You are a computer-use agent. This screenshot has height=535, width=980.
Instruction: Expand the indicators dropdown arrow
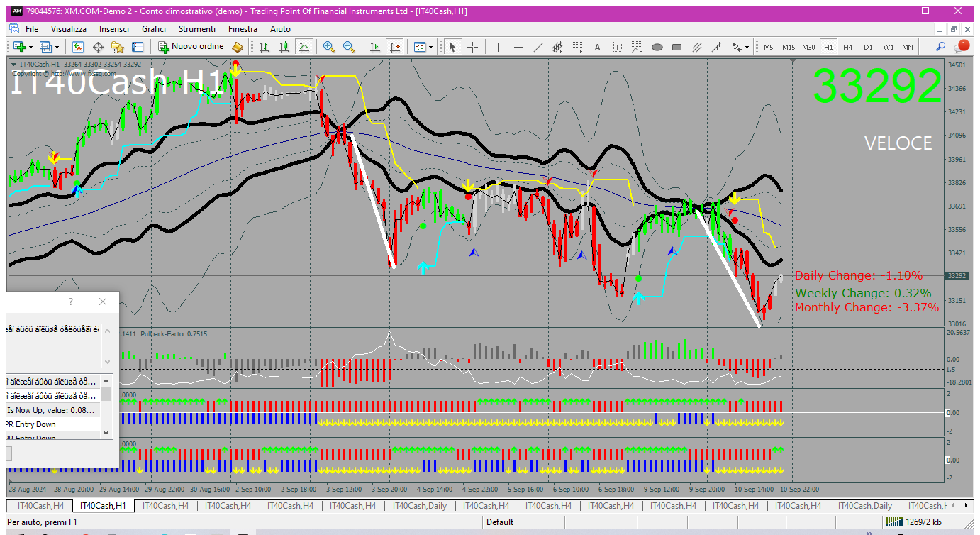(x=432, y=47)
